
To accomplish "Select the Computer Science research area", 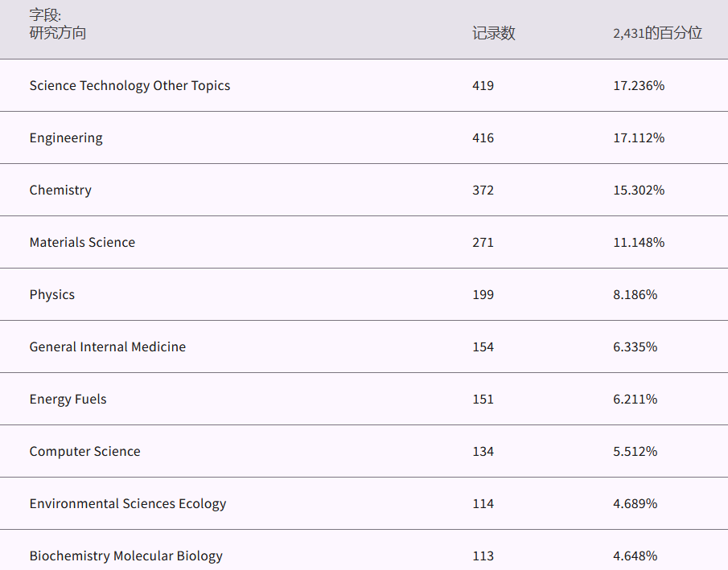I will click(84, 452).
